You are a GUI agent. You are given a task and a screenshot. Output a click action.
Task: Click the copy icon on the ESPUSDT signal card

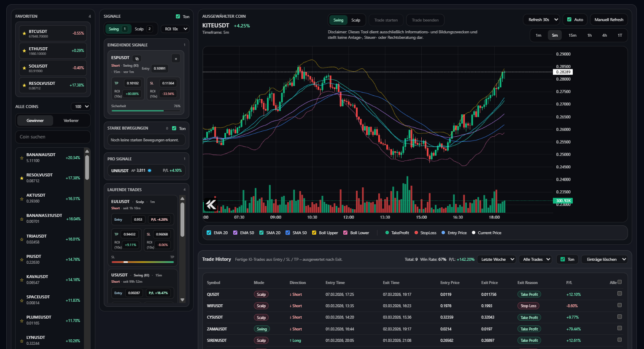coord(137,58)
